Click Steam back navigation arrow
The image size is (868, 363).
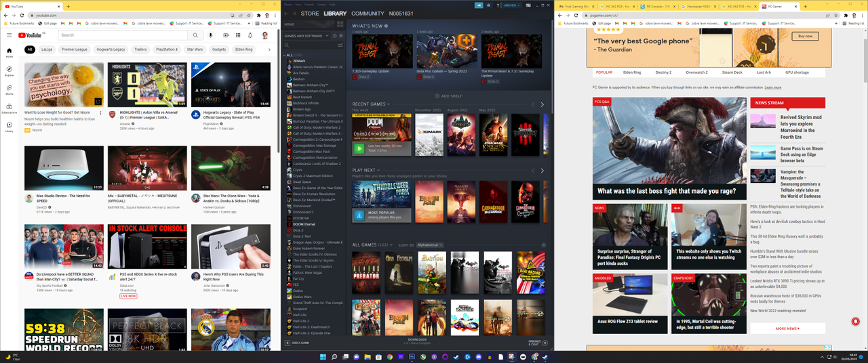pos(285,14)
